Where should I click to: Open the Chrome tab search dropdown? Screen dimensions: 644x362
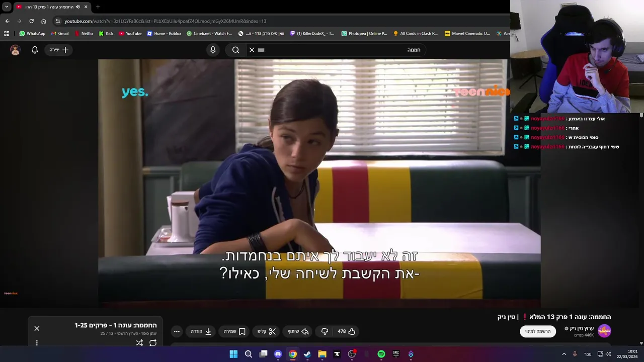coord(7,7)
